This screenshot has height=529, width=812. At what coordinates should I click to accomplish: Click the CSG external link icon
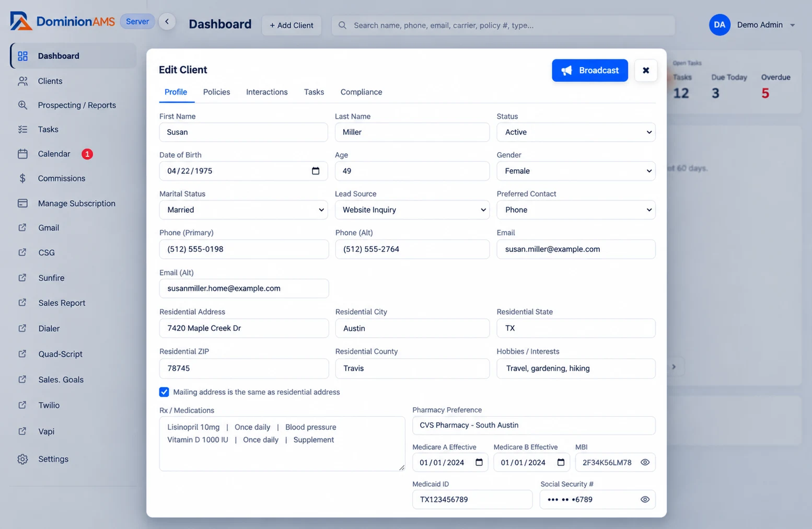pos(22,252)
